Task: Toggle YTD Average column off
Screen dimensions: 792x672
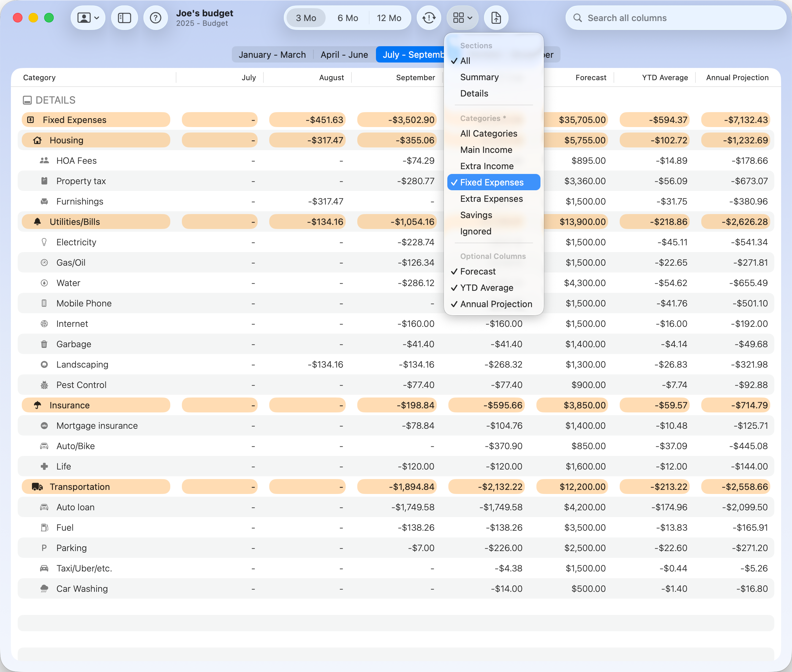Action: click(x=486, y=288)
